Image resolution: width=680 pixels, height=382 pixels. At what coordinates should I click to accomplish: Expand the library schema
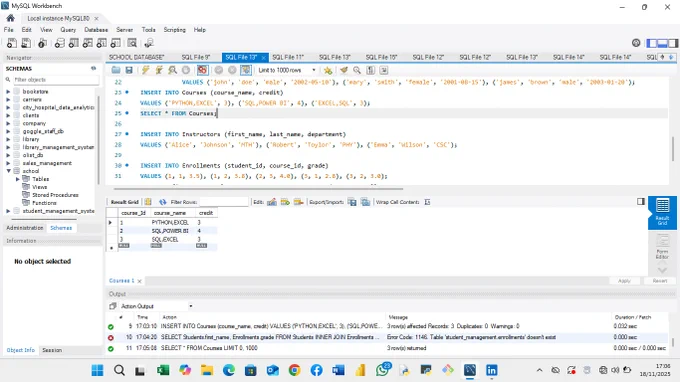click(x=8, y=139)
